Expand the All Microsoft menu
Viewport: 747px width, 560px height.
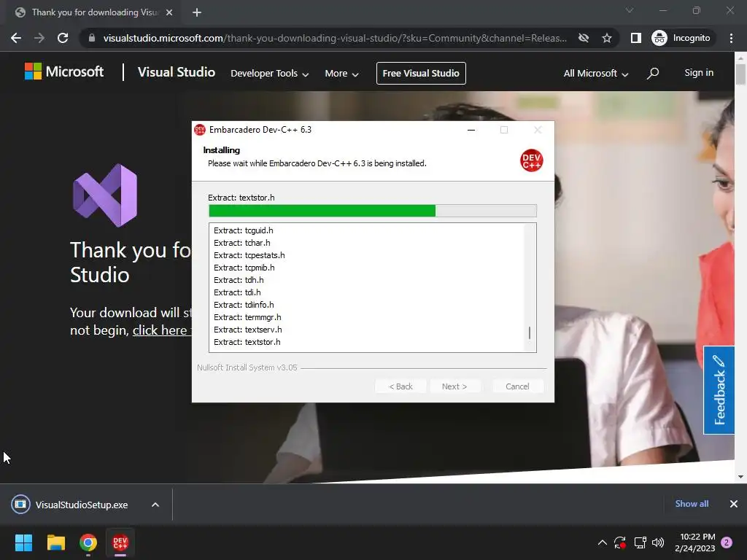click(x=596, y=74)
